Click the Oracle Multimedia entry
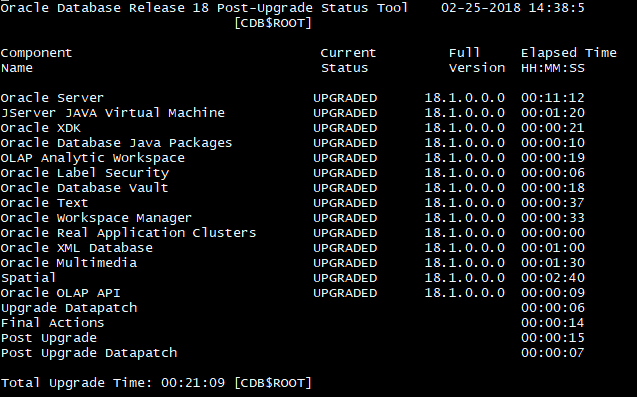The width and height of the screenshot is (637, 397). tap(69, 263)
